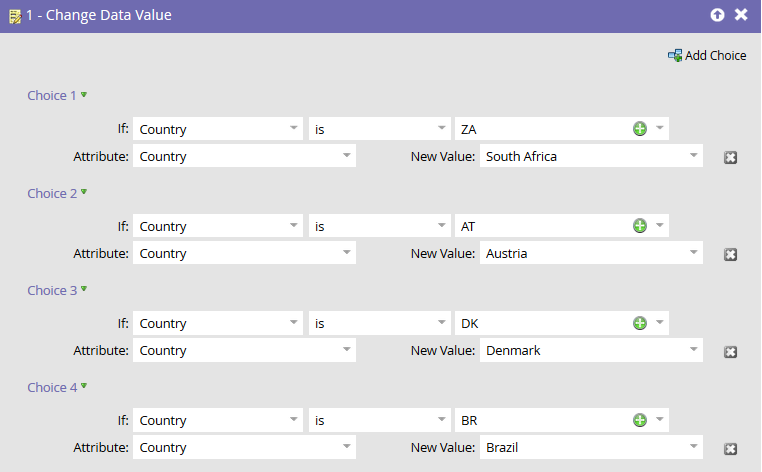Add a new choice to the flow step

[707, 55]
